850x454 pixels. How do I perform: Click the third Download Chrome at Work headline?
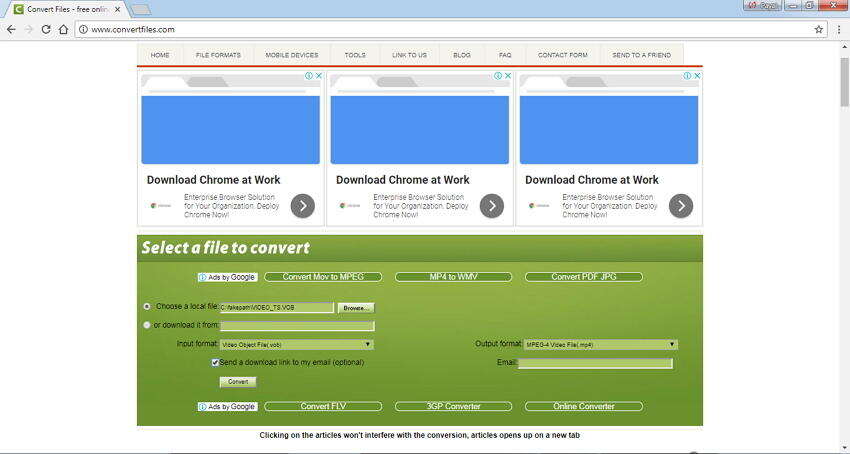592,180
